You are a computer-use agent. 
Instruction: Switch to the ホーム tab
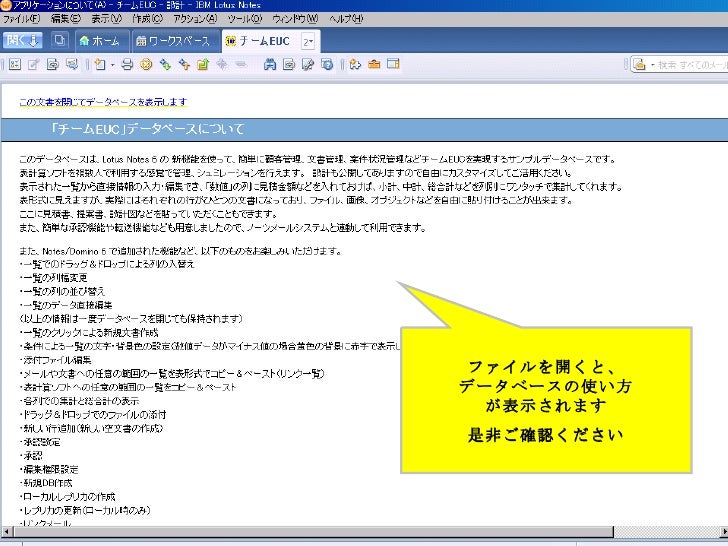pyautogui.click(x=100, y=41)
